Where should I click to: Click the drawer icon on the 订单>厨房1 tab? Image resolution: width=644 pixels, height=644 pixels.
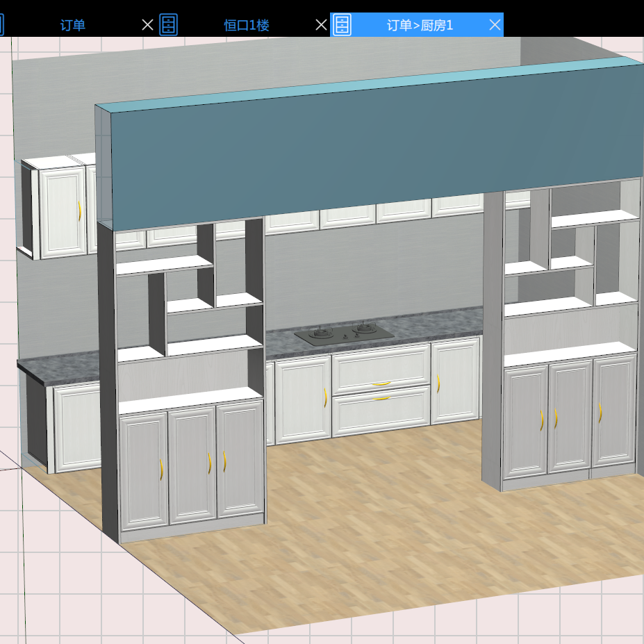pos(343,24)
